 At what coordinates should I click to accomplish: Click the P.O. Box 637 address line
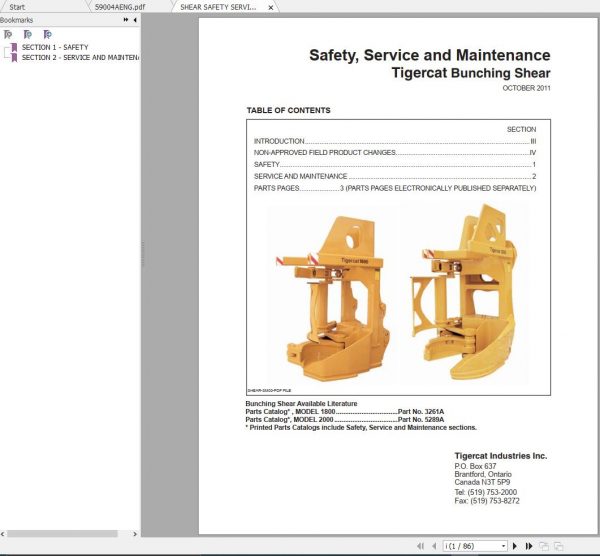click(475, 466)
